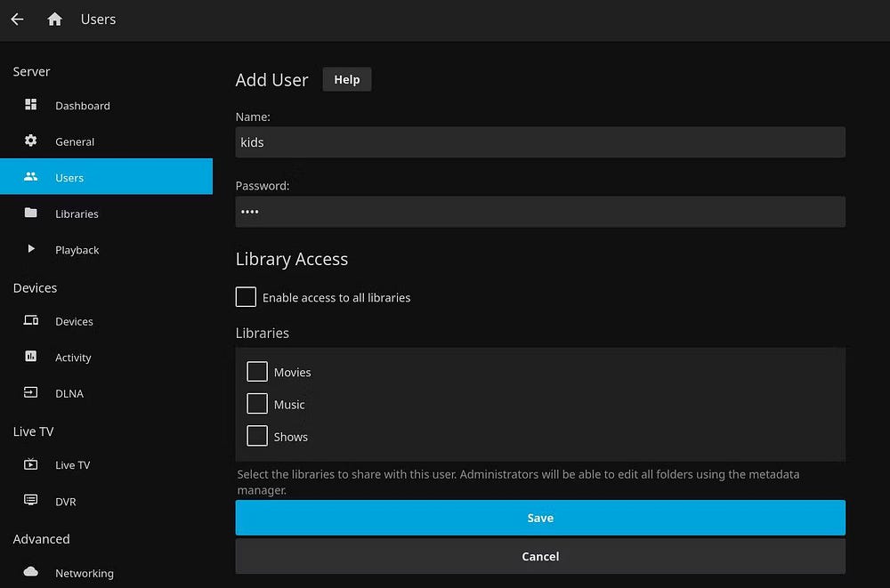Image resolution: width=890 pixels, height=588 pixels.
Task: Check the Movies library box
Action: tap(257, 372)
